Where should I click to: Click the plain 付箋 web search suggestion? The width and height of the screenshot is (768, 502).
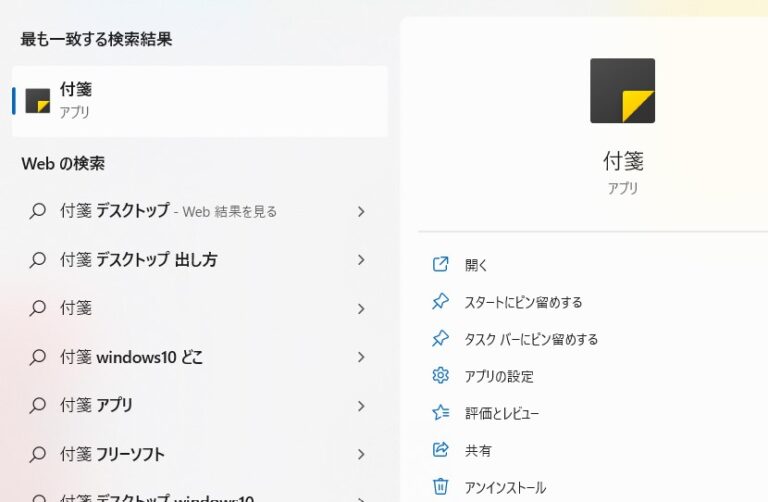pos(76,308)
